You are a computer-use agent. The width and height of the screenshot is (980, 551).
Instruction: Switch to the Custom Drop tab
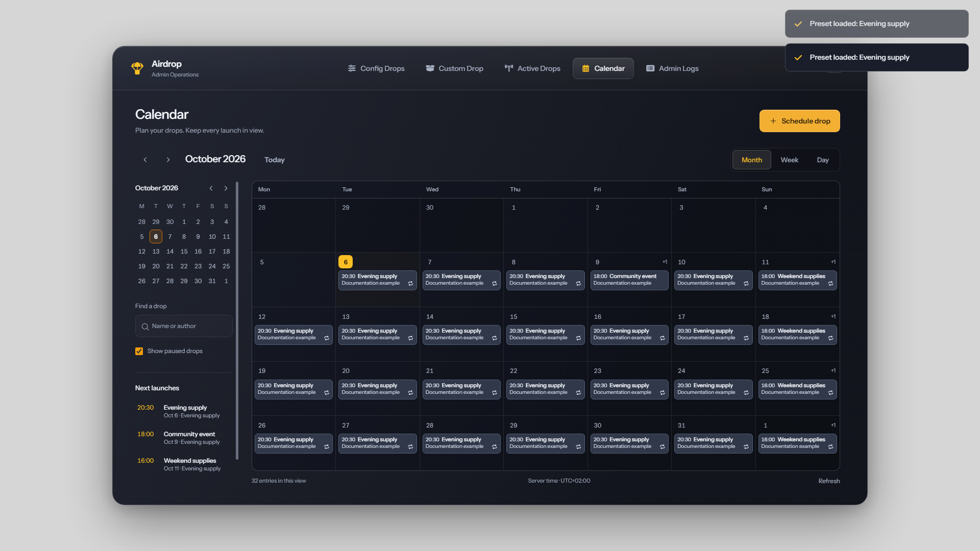click(x=454, y=68)
